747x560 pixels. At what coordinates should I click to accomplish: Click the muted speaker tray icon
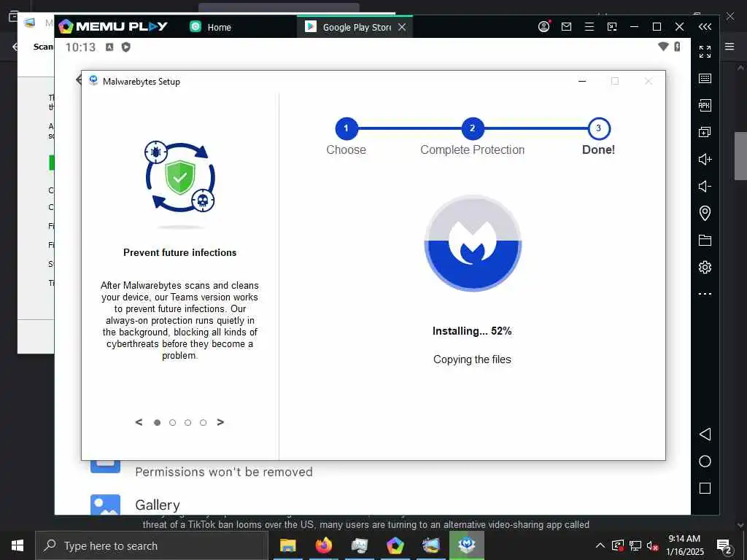click(x=653, y=545)
